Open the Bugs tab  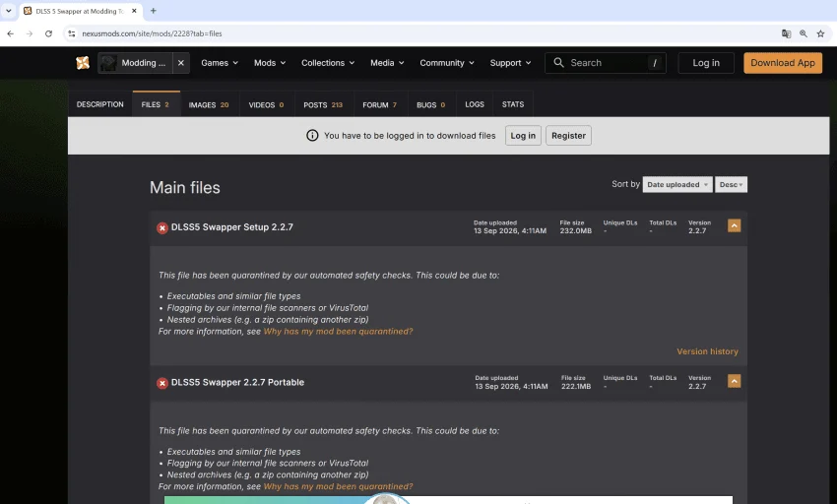click(x=430, y=104)
